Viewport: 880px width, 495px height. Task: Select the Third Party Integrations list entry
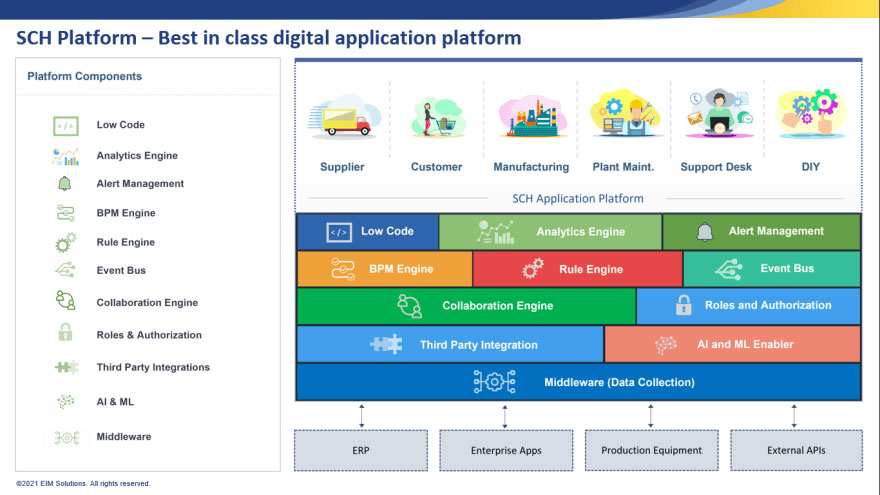pyautogui.click(x=153, y=367)
